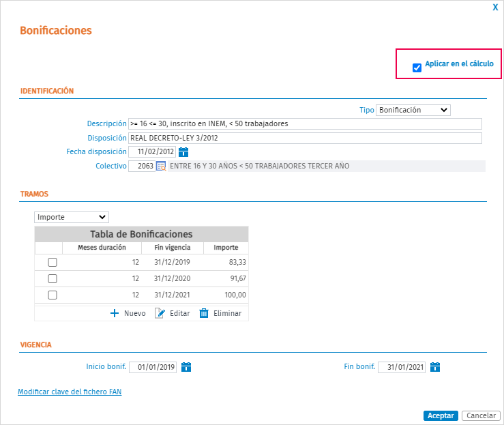The height and width of the screenshot is (425, 504).
Task: Open calendar for Fin bonif. date
Action: [x=435, y=367]
